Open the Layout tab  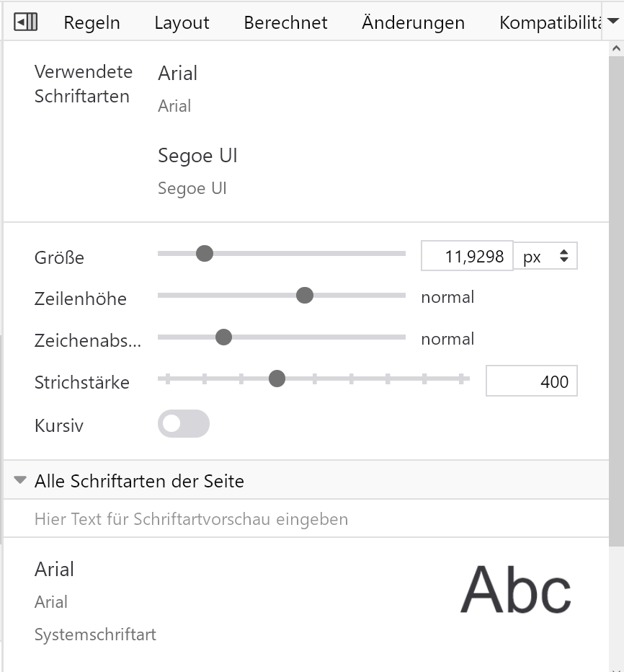point(182,22)
